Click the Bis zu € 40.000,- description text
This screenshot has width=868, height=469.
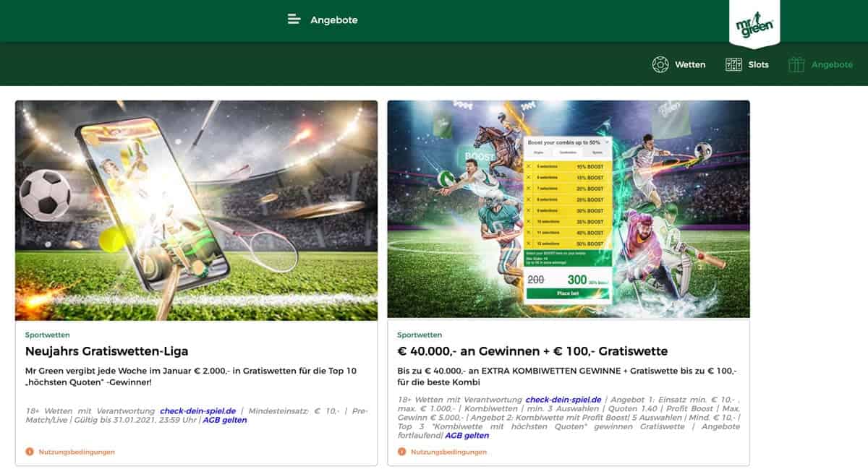coord(568,377)
